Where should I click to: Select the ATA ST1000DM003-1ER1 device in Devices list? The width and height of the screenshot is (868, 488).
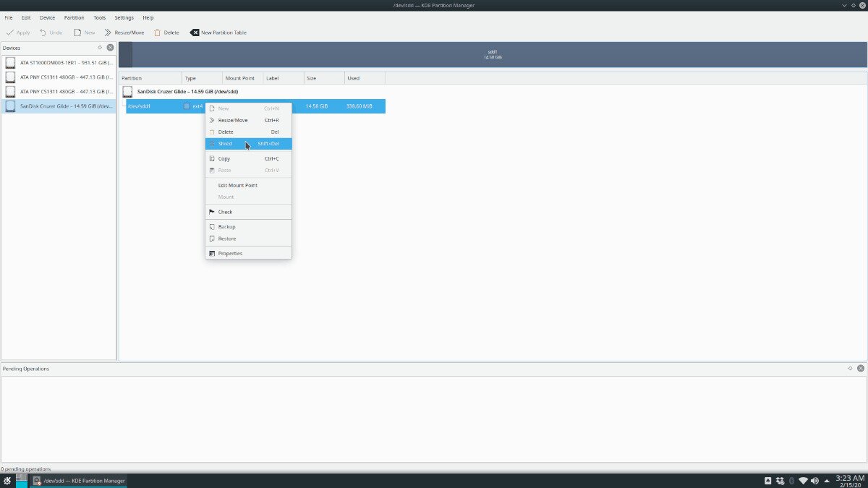[x=58, y=62]
